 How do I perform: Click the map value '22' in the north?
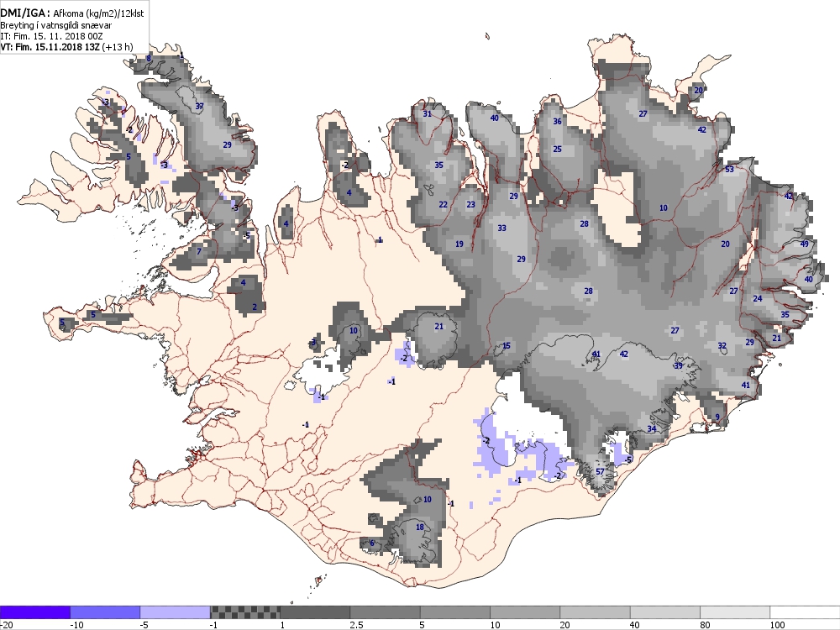[443, 204]
